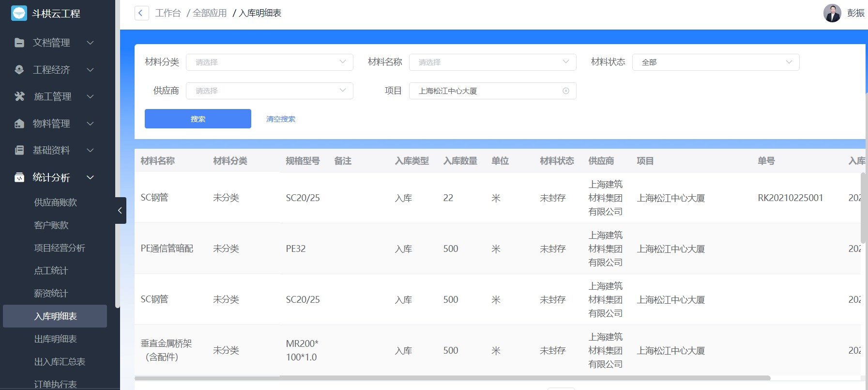Click the 文档管理 folder icon
Image resolution: width=868 pixels, height=390 pixels.
pos(19,43)
